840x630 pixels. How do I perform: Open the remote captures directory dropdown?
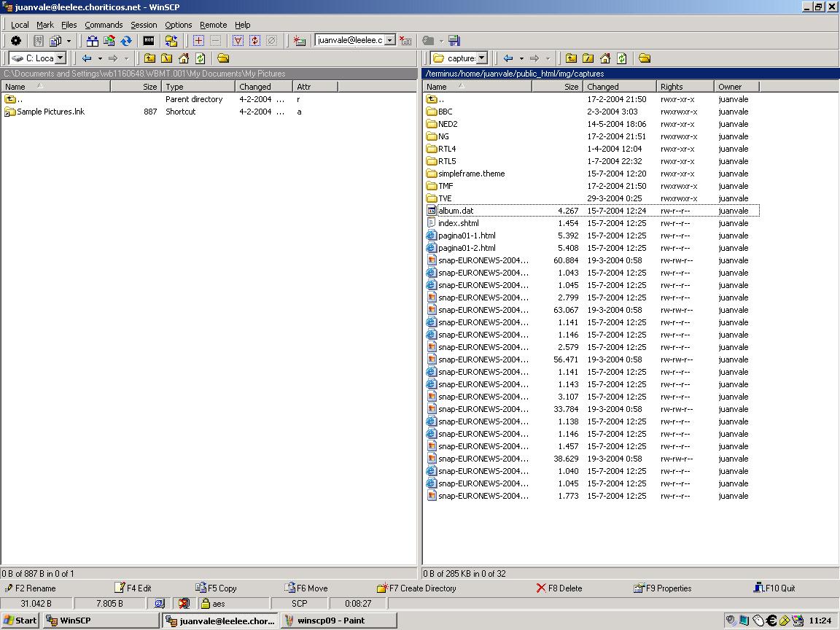click(482, 58)
